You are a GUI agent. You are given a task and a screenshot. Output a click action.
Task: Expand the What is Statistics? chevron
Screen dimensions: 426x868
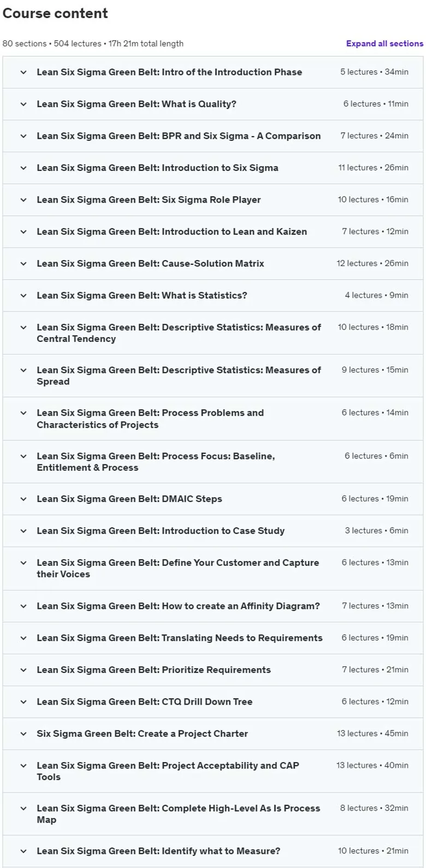pyautogui.click(x=23, y=296)
